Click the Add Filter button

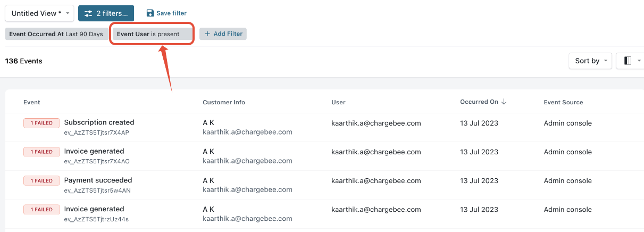[223, 34]
